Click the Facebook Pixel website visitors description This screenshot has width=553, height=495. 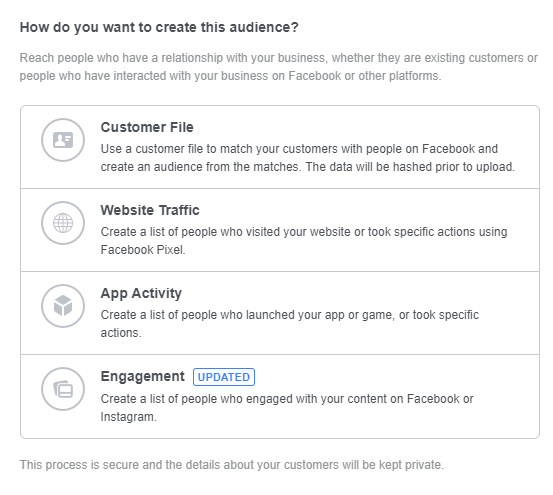click(x=304, y=241)
